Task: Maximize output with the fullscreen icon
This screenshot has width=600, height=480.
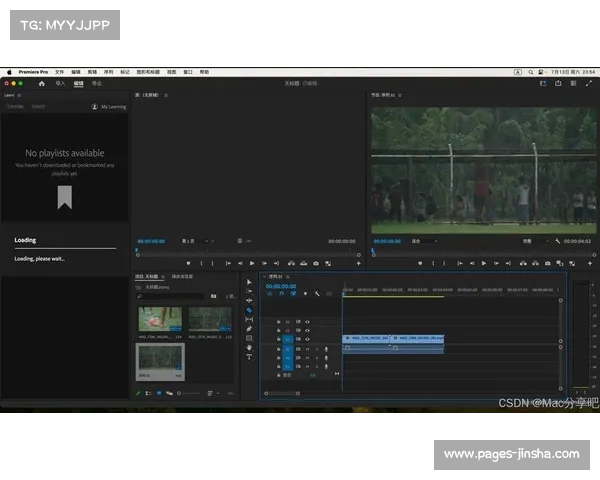Action: [x=589, y=83]
